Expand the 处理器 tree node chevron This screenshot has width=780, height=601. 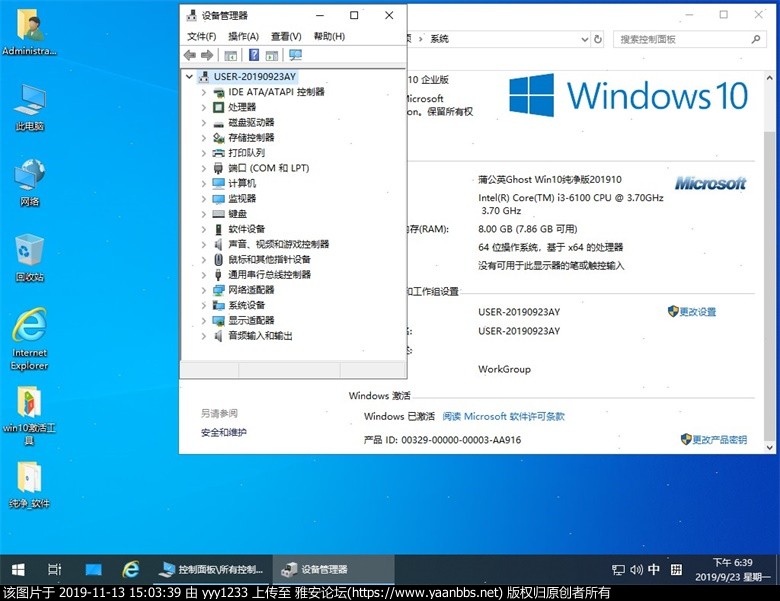click(x=203, y=107)
